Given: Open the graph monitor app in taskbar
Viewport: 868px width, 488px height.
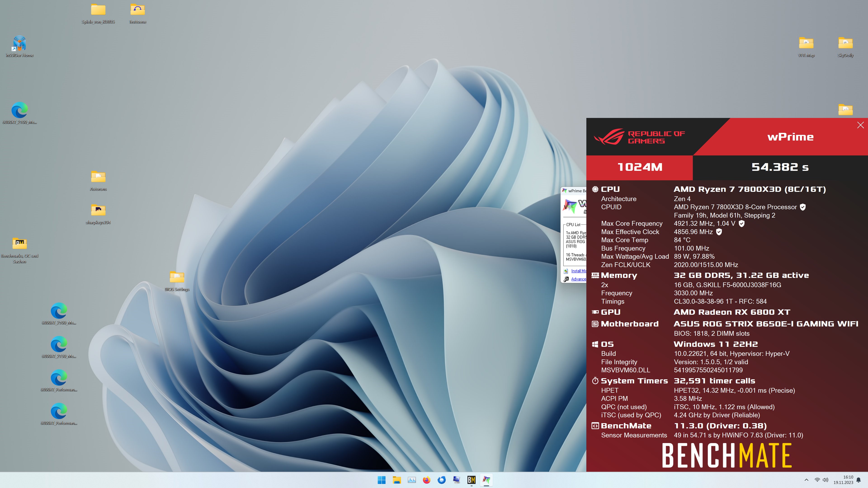Looking at the screenshot, I should [x=411, y=480].
